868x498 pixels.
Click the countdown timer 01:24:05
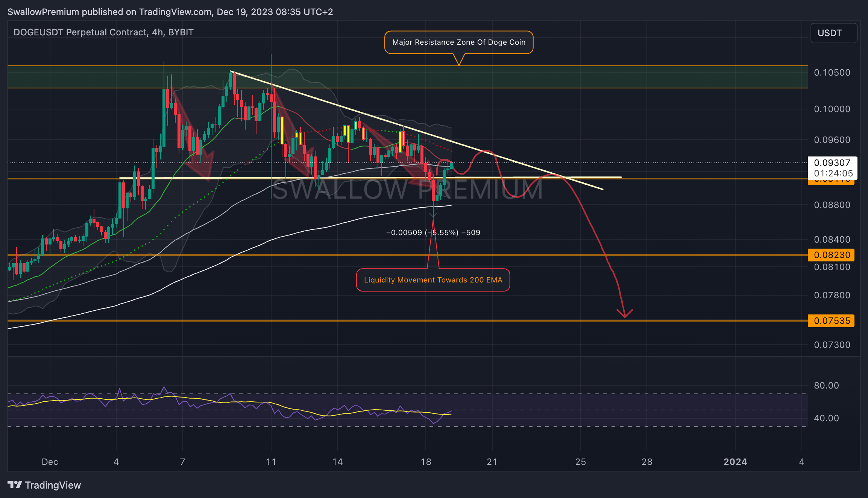tap(833, 173)
